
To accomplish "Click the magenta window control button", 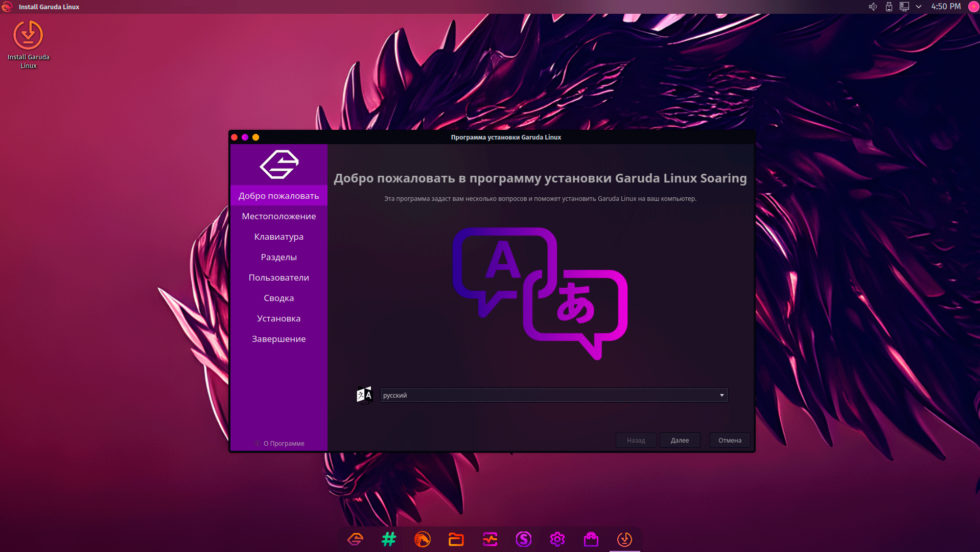I will point(245,137).
